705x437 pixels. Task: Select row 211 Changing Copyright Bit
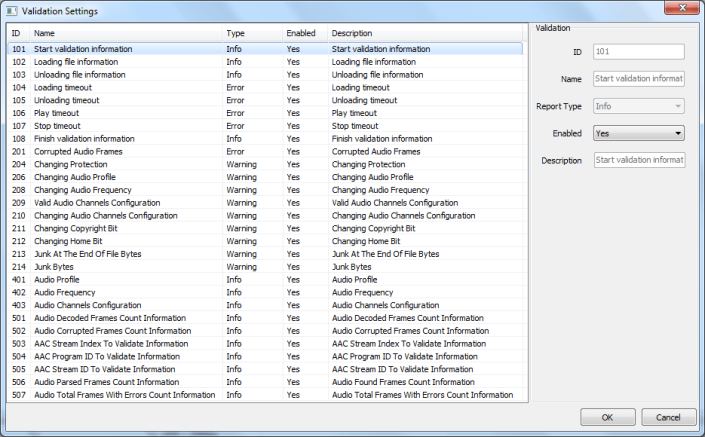click(265, 228)
